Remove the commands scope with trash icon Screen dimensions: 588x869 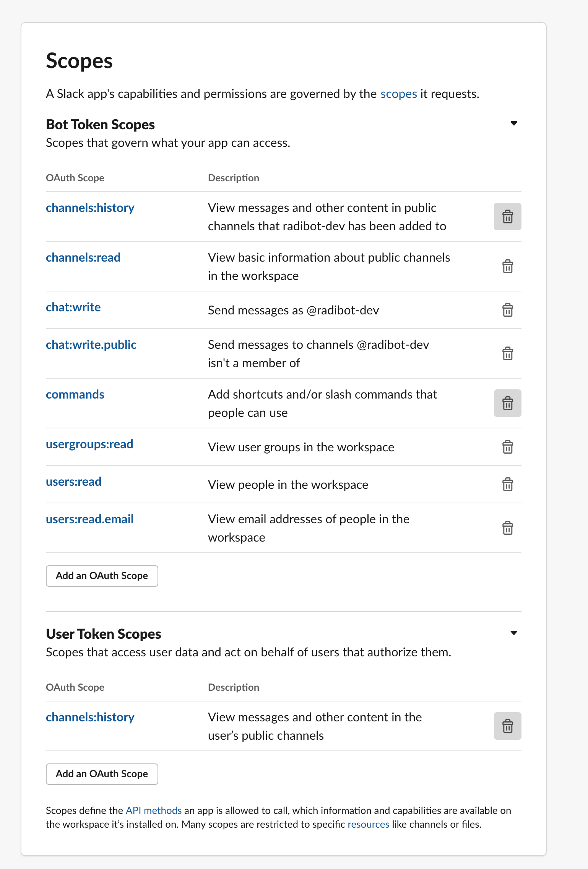point(507,403)
